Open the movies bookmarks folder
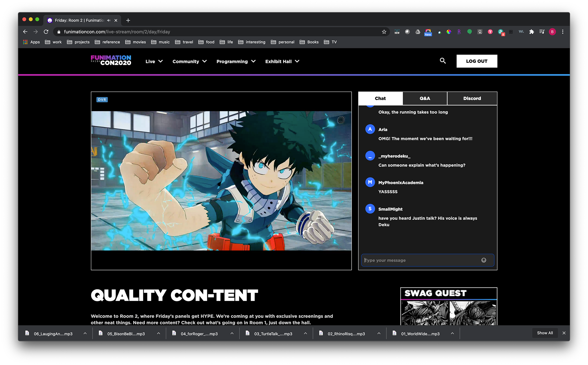This screenshot has height=365, width=588. [x=136, y=42]
